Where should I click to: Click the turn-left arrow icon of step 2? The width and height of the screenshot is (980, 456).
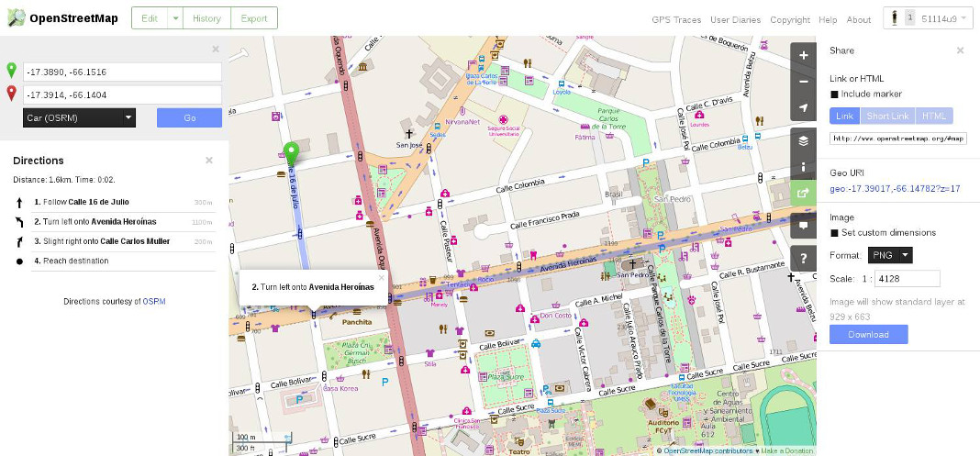[19, 222]
